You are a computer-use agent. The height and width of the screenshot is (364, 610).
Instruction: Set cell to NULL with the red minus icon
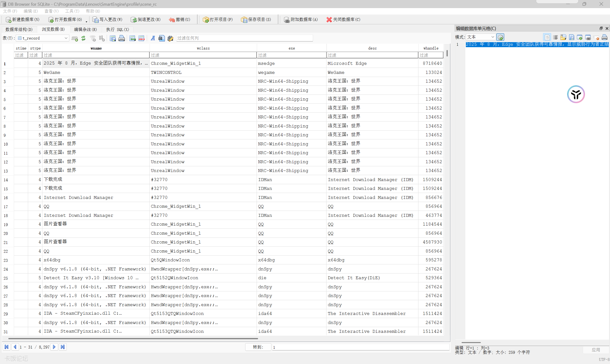point(596,37)
